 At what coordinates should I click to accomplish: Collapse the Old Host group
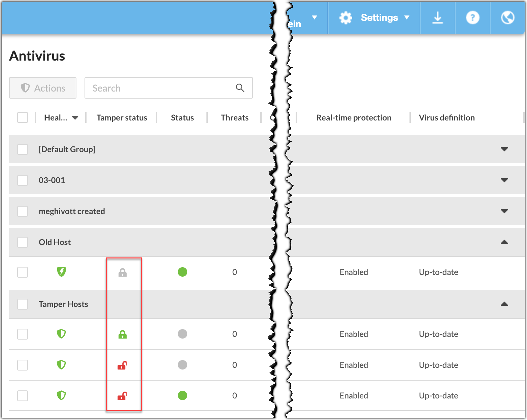tap(504, 242)
